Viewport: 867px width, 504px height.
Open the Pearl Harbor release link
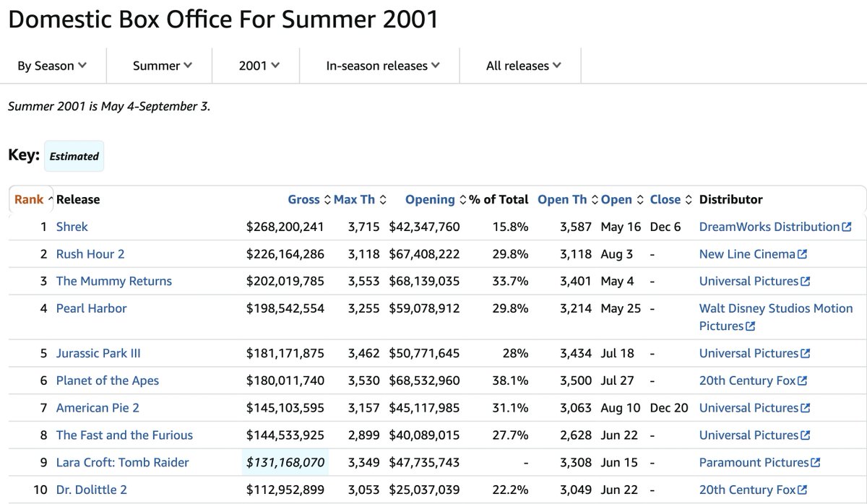point(91,308)
